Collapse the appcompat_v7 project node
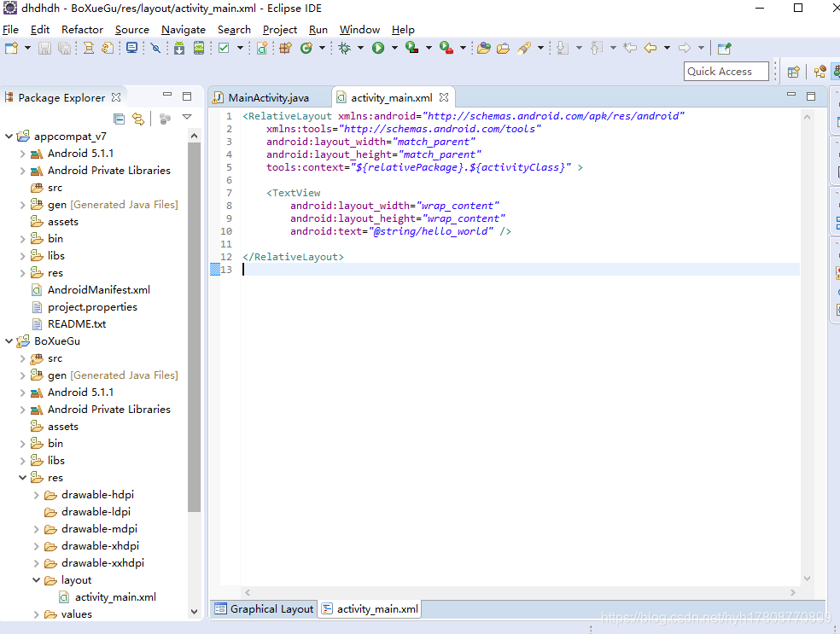The image size is (840, 634). pyautogui.click(x=9, y=137)
